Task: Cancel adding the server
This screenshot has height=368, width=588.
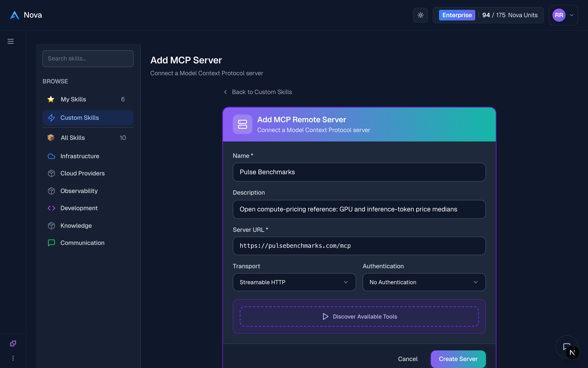Action: [408, 359]
